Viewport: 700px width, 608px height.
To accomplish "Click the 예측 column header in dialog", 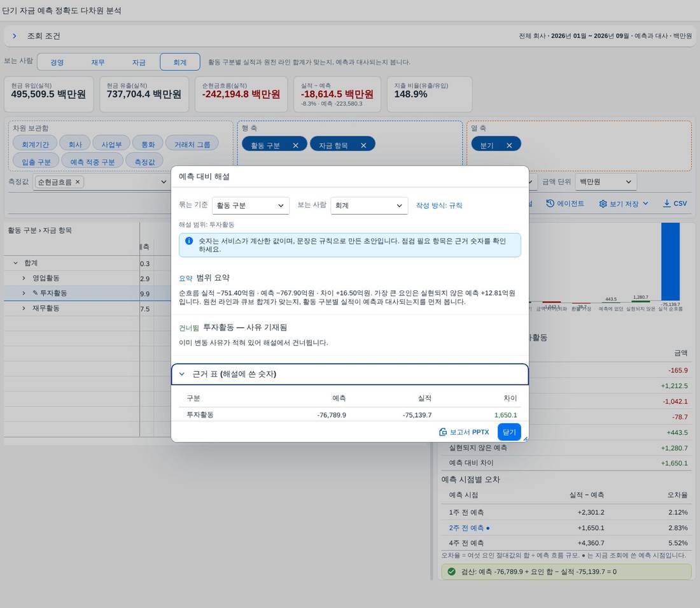I will click(339, 398).
